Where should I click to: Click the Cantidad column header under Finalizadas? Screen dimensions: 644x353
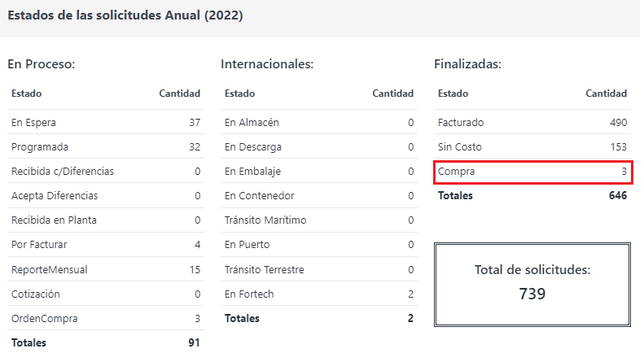[606, 94]
